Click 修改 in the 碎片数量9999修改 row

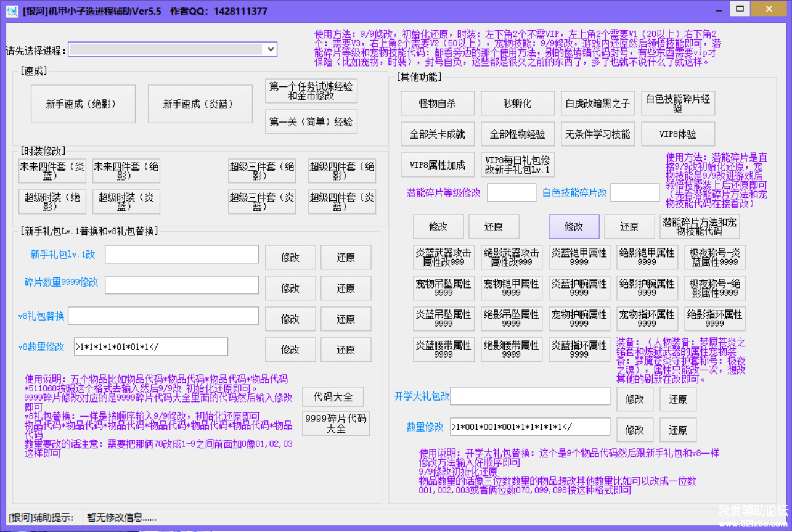coord(290,288)
